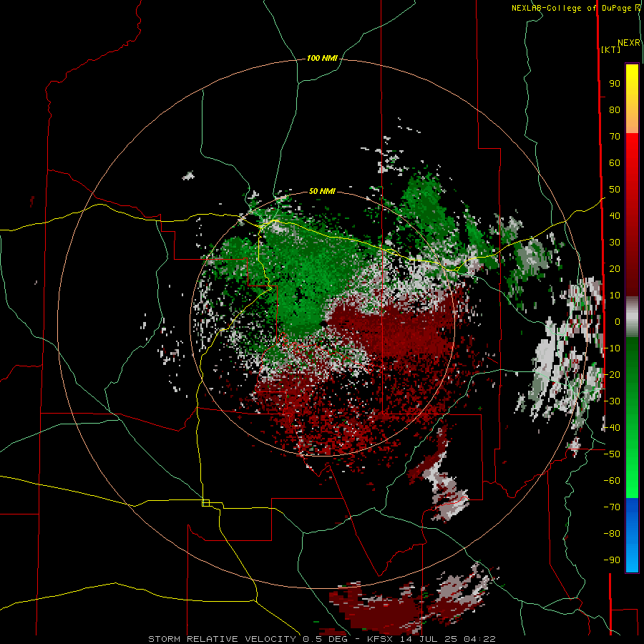
Task: Click the 0 label on velocity scale
Action: pos(618,322)
